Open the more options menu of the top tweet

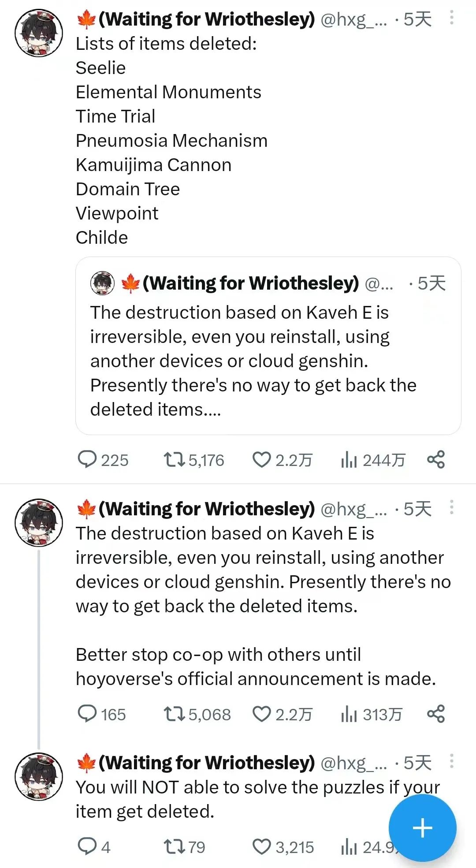click(451, 18)
